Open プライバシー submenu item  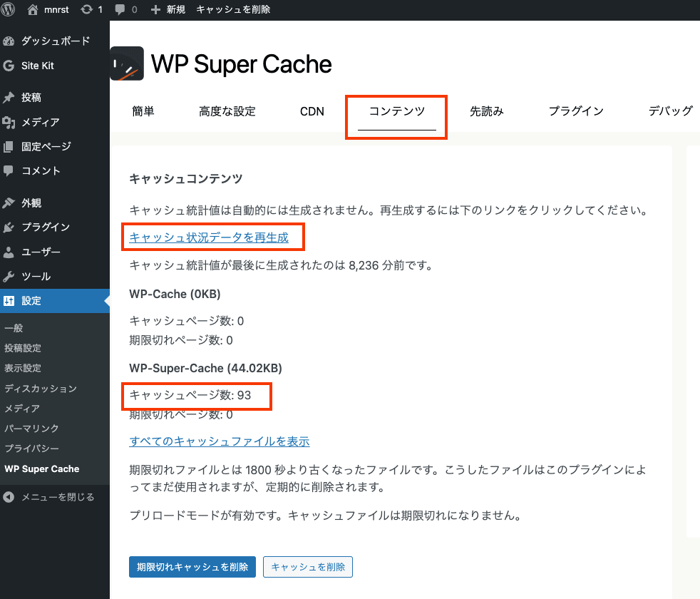coord(31,449)
